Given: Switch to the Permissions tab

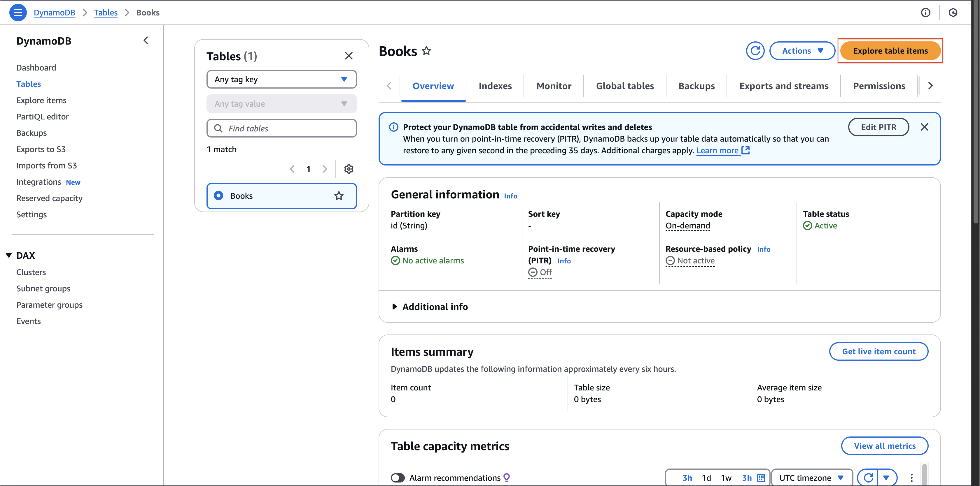Looking at the screenshot, I should (879, 86).
